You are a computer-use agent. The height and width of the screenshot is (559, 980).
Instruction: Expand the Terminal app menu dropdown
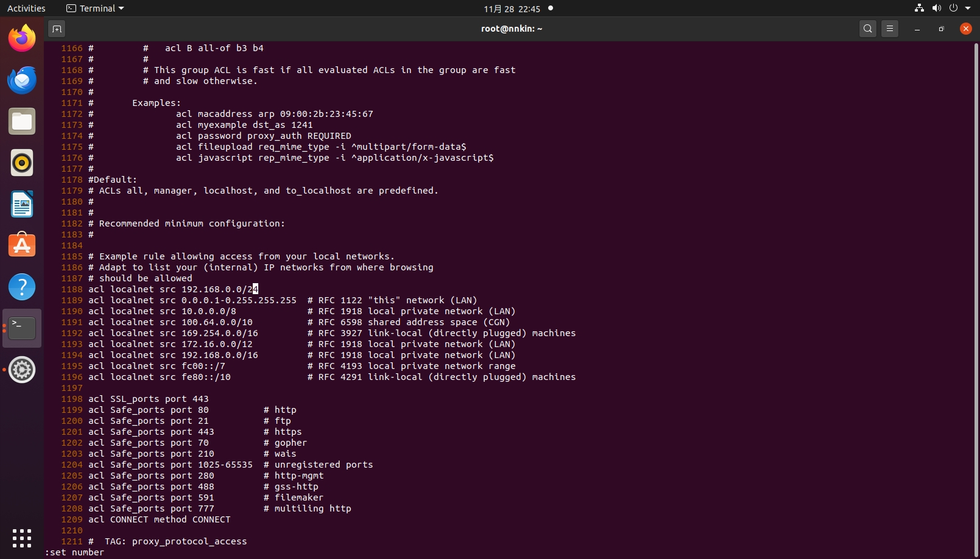pos(95,9)
